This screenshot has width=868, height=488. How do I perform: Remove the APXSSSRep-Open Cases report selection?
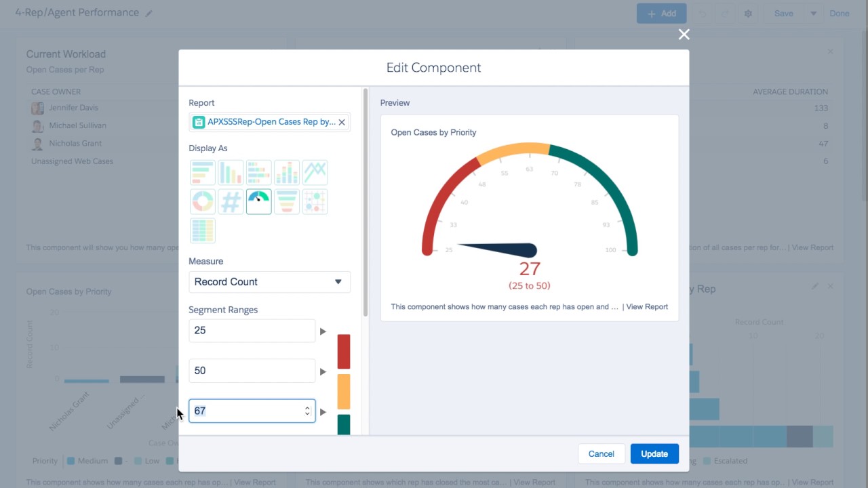tap(342, 122)
